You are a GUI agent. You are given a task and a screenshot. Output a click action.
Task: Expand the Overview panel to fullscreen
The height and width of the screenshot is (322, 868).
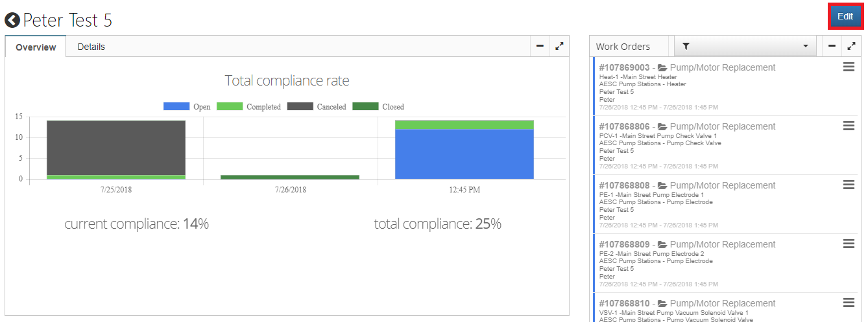[559, 46]
